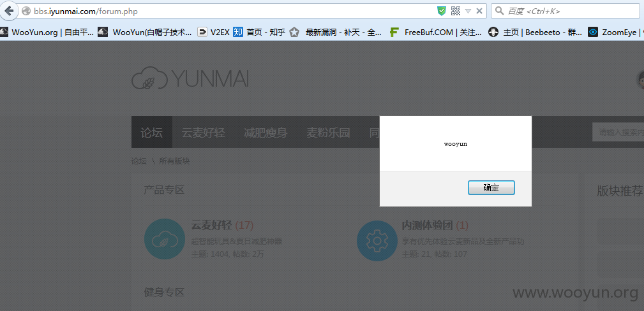Click the 版块推荐 sidebar heading
Screen dimensions: 644x311
(620, 191)
